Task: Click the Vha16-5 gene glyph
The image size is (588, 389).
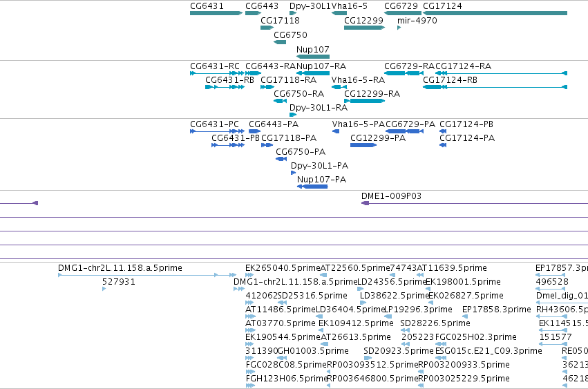Action: 339,13
